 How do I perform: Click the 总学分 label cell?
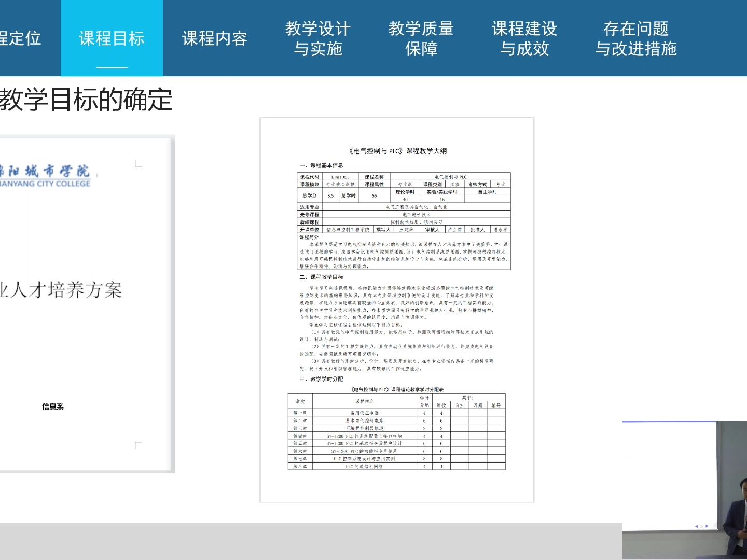310,195
